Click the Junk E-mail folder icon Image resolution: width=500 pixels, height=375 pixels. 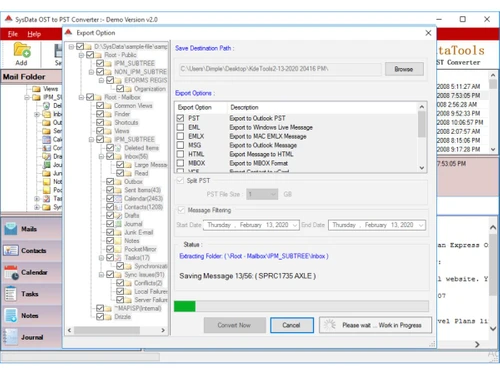(x=118, y=232)
